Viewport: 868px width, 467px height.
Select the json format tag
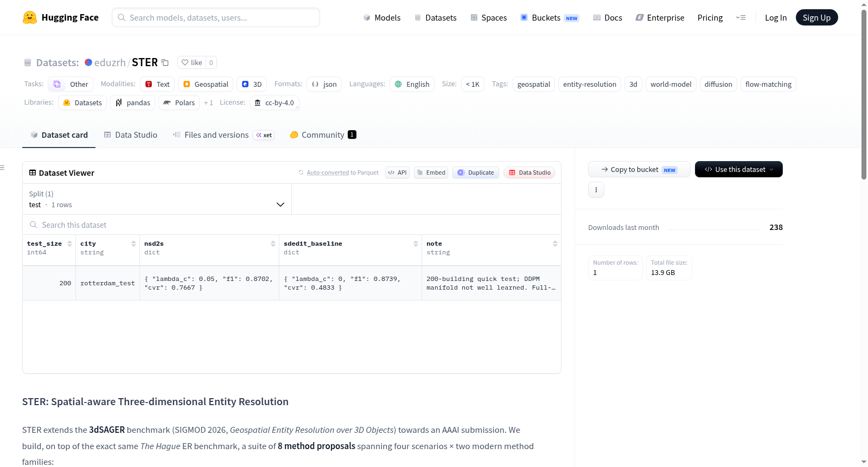coord(324,84)
